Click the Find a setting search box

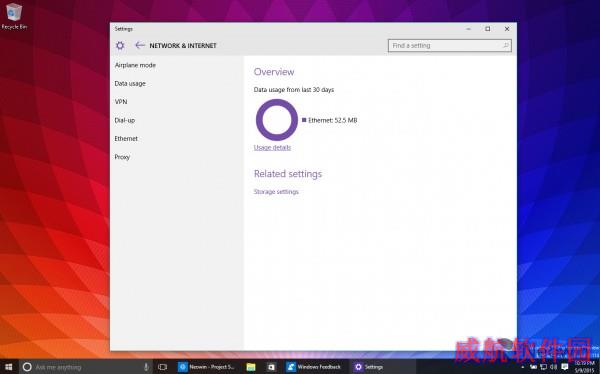(x=450, y=46)
